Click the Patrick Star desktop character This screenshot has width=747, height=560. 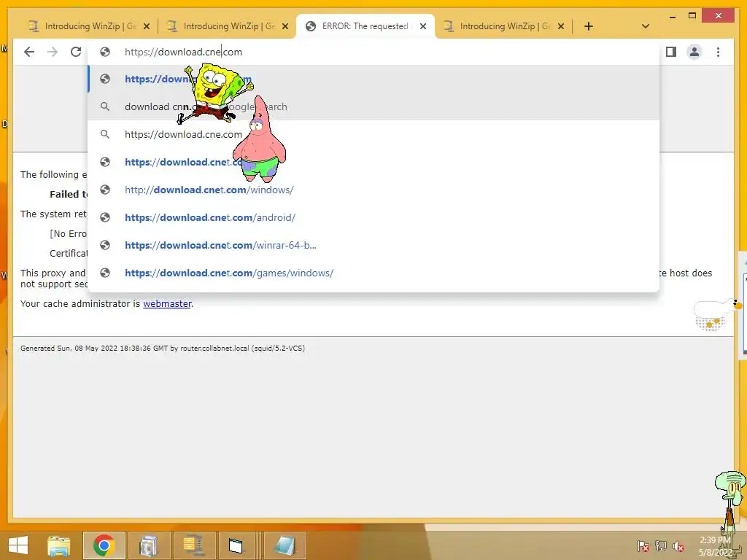[260, 139]
